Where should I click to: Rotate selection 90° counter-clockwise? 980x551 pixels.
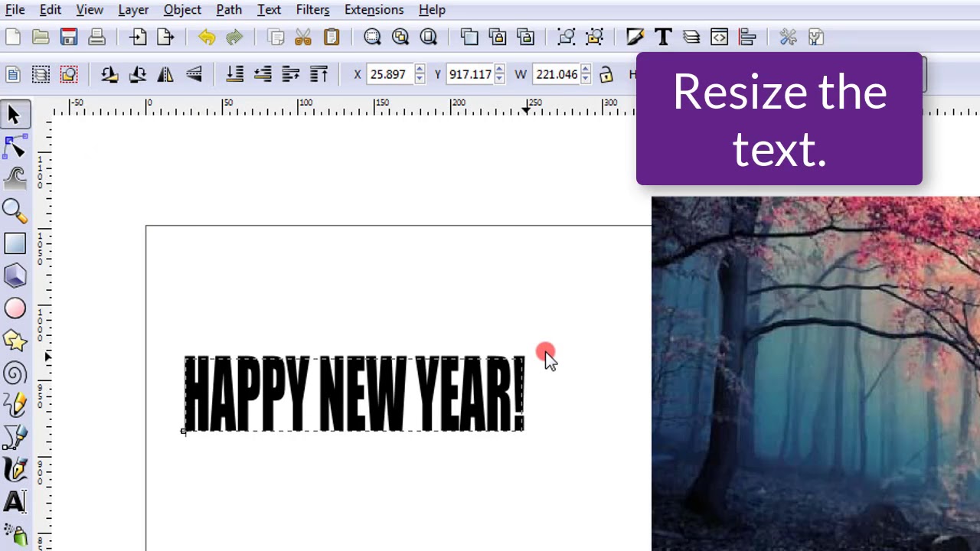click(x=109, y=74)
